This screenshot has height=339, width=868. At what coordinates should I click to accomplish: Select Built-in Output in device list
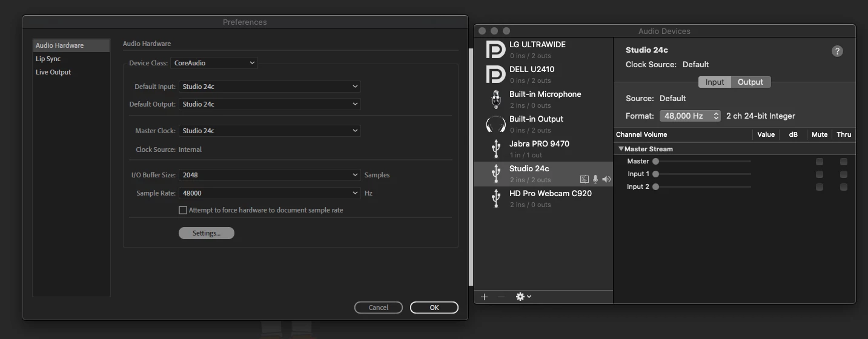[x=543, y=124]
